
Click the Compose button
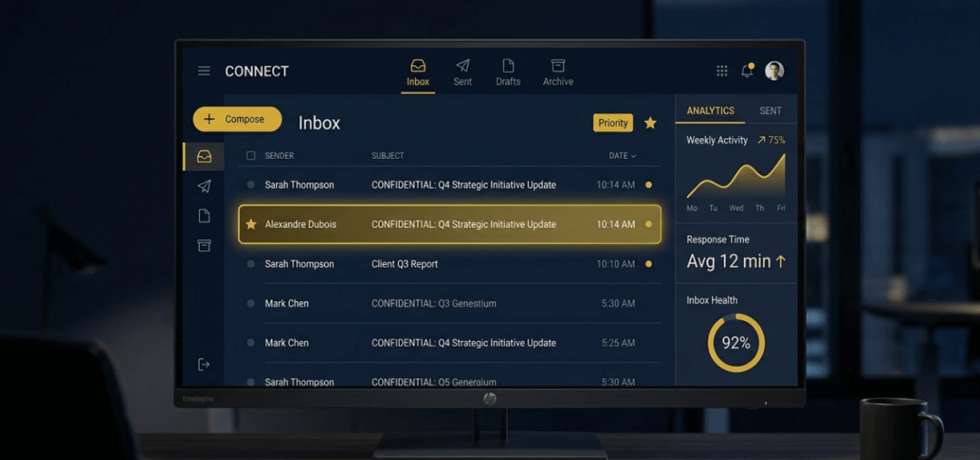237,119
